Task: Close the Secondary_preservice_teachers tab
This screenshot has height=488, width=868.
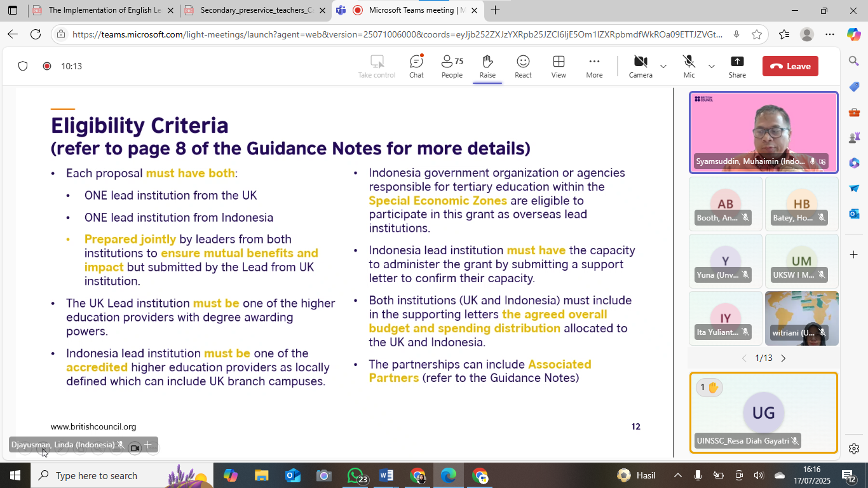Action: 323,10
